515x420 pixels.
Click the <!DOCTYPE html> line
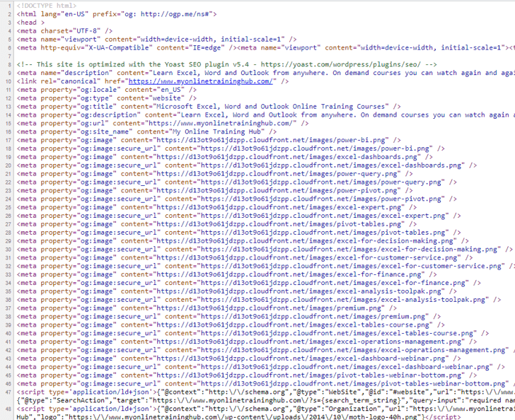[47, 6]
